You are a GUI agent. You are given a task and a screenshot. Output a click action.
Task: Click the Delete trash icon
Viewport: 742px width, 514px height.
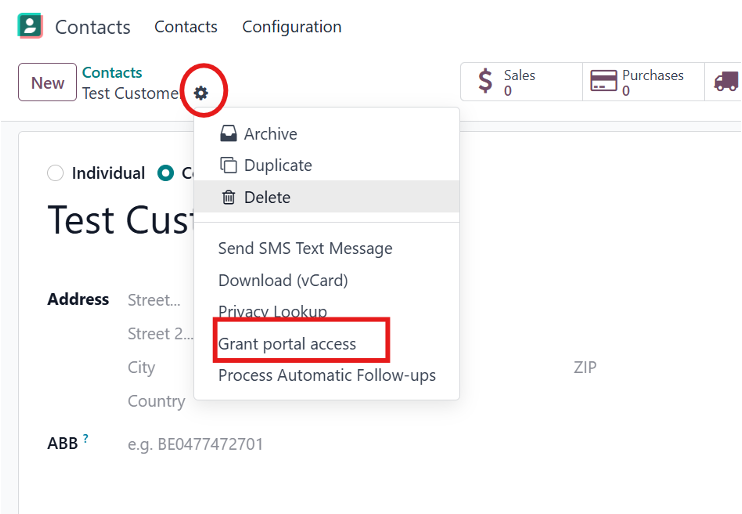(228, 198)
